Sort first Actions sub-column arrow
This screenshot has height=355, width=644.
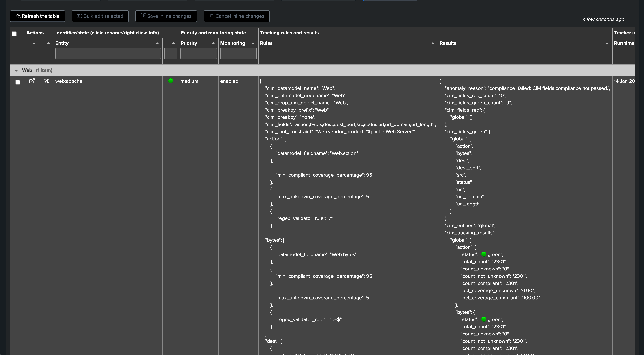tap(34, 44)
